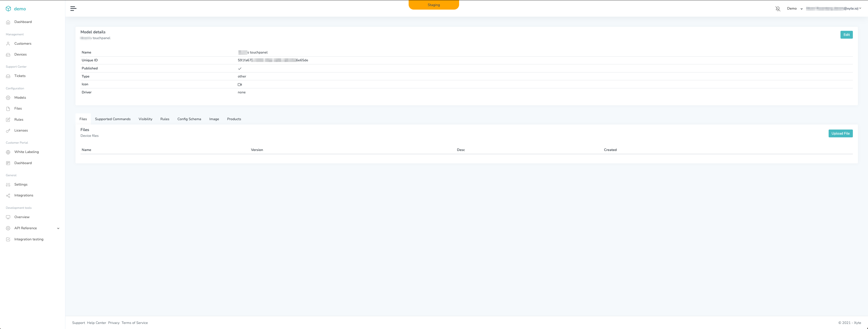Switch to the Supported Commands tab
This screenshot has width=868, height=329.
pos(113,119)
